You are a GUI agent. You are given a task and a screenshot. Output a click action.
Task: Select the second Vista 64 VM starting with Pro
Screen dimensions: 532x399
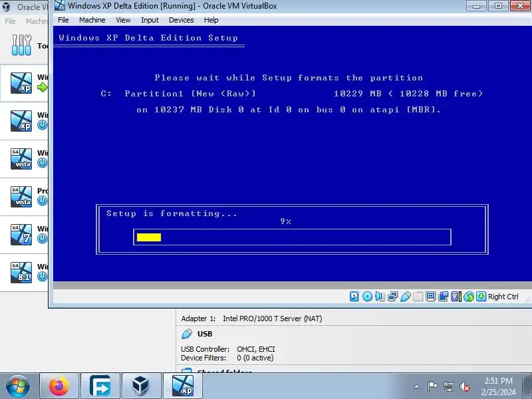[21, 197]
